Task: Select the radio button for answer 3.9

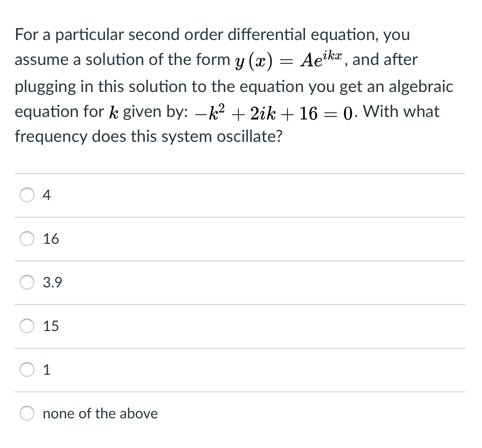Action: (27, 282)
